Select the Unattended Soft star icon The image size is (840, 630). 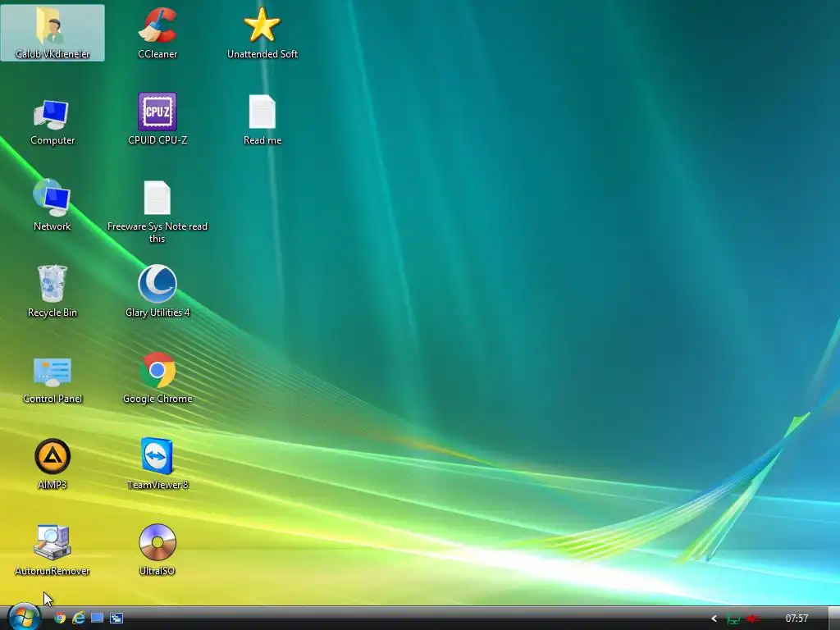pos(262,33)
